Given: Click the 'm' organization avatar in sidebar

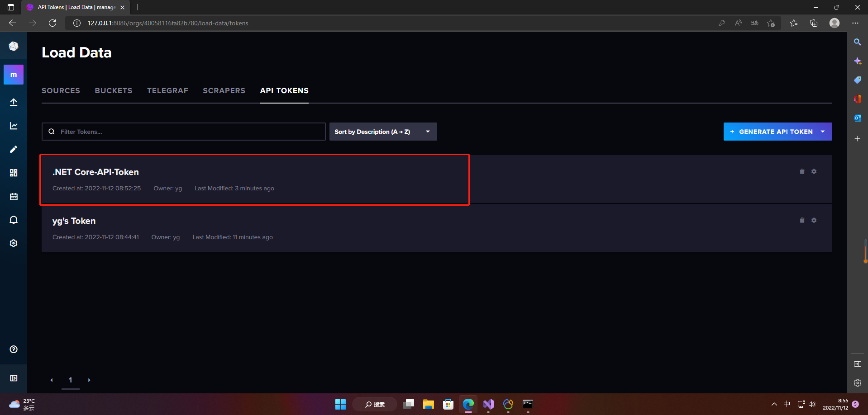Looking at the screenshot, I should coord(14,75).
